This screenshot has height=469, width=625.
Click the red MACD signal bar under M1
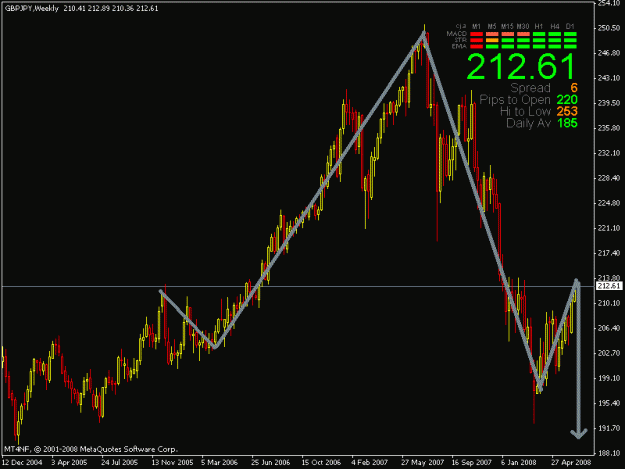pyautogui.click(x=476, y=34)
